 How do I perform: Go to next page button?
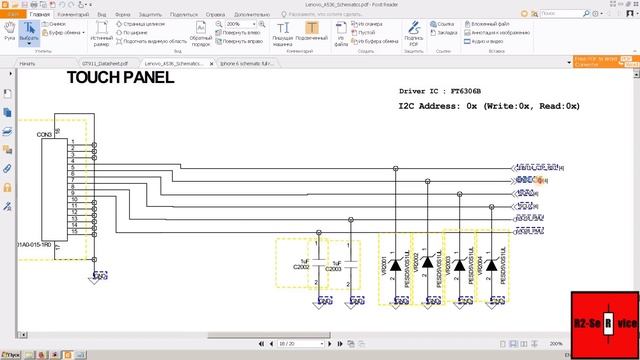330,344
